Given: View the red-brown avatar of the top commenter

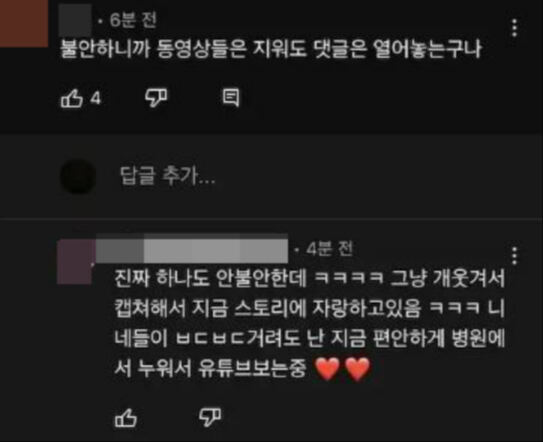Looking at the screenshot, I should pos(24,23).
